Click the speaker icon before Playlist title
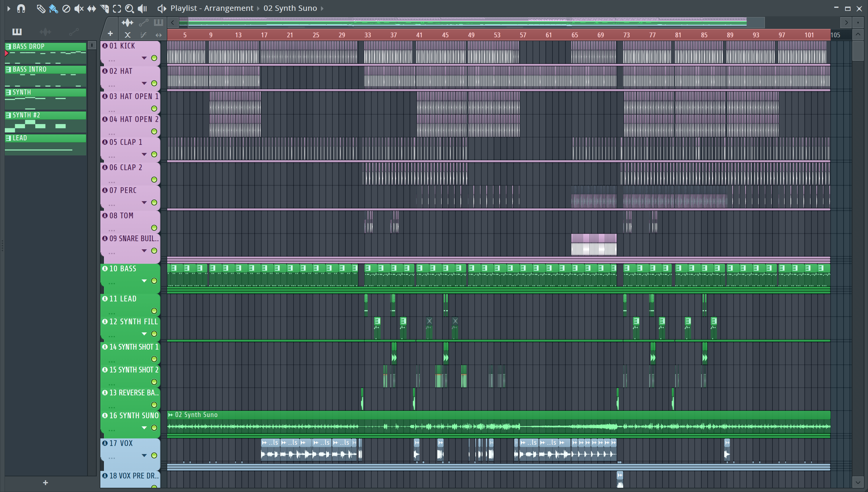 click(162, 8)
